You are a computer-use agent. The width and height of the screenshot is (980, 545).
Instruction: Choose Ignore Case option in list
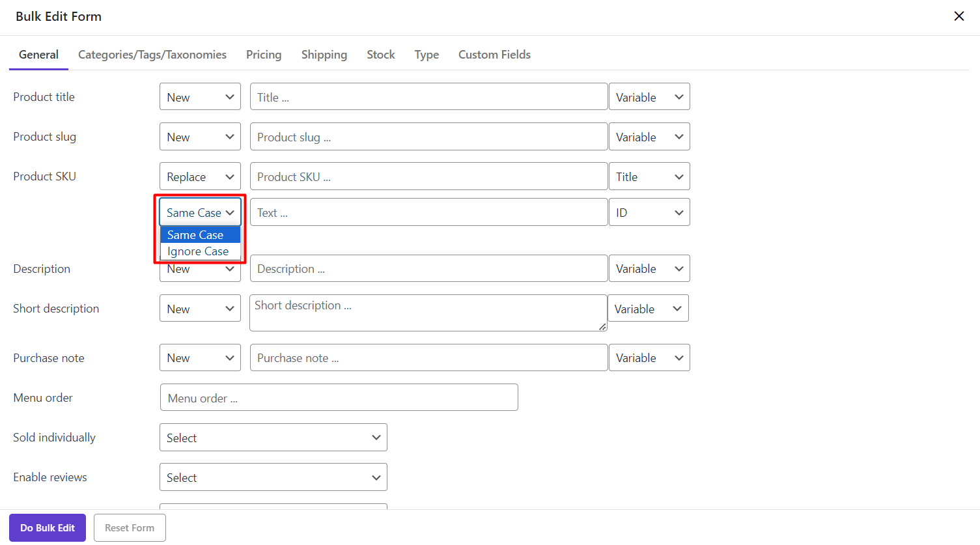(200, 251)
